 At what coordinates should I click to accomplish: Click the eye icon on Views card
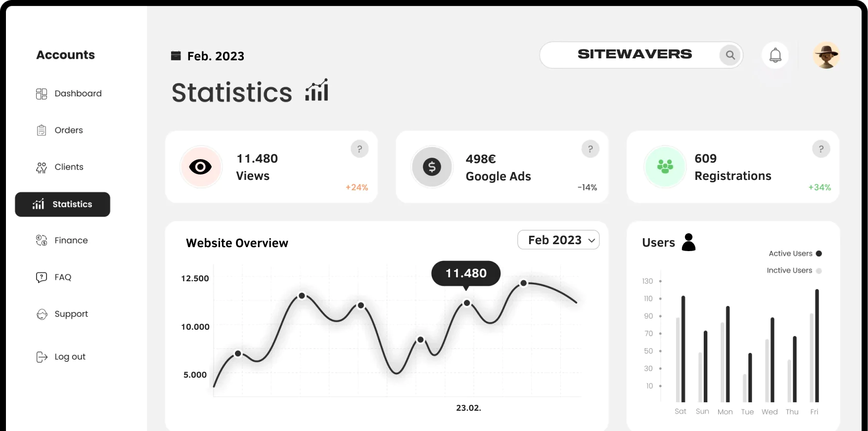click(x=201, y=167)
